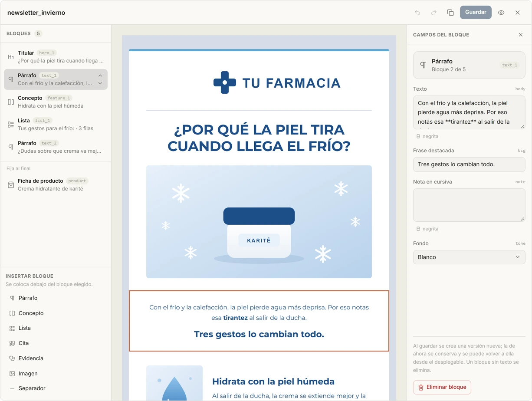Insert a Cita block
Viewport: 532px width, 401px height.
pos(56,343)
